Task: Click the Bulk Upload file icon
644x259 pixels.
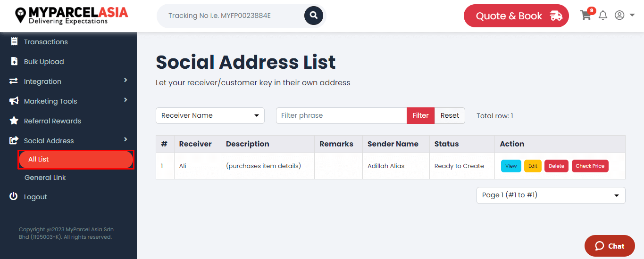Action: pyautogui.click(x=14, y=61)
